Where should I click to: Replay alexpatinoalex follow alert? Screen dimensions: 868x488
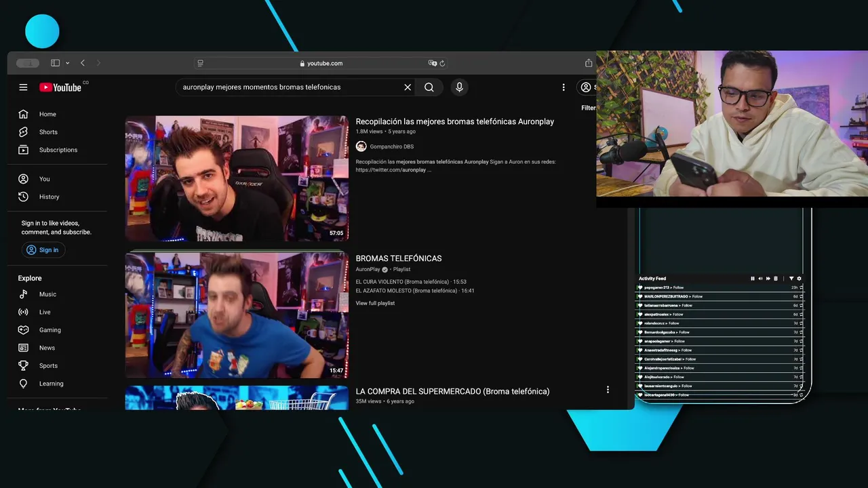[x=801, y=314]
